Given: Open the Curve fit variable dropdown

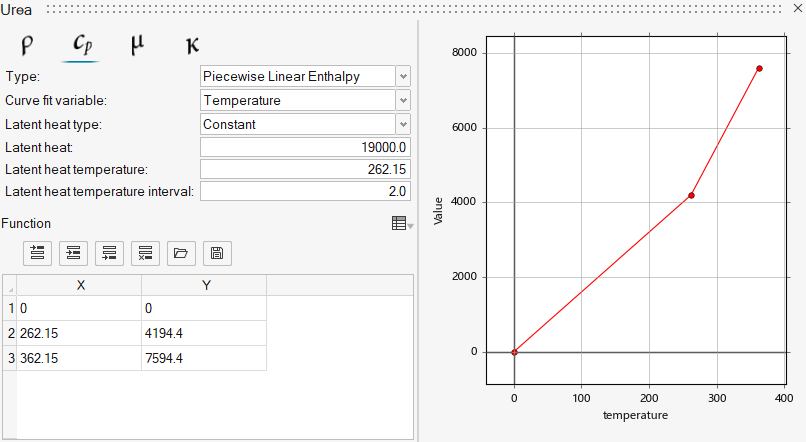Looking at the screenshot, I should [x=403, y=100].
